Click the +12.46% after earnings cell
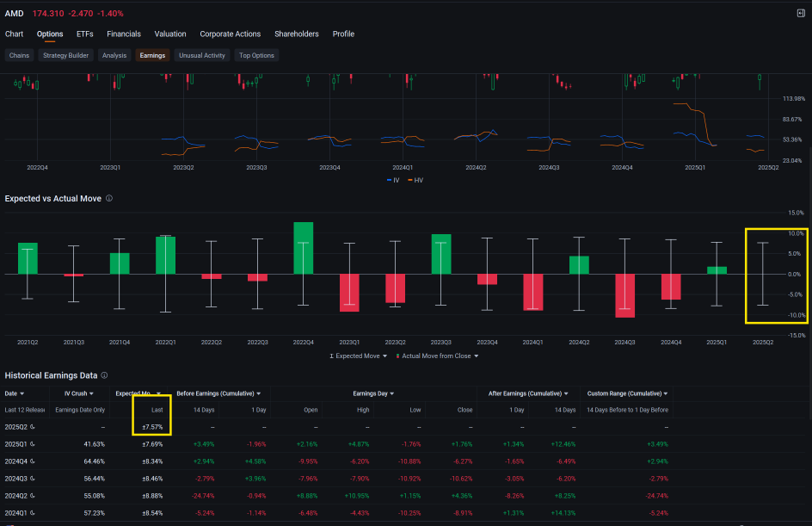This screenshot has height=526, width=812. 563,444
